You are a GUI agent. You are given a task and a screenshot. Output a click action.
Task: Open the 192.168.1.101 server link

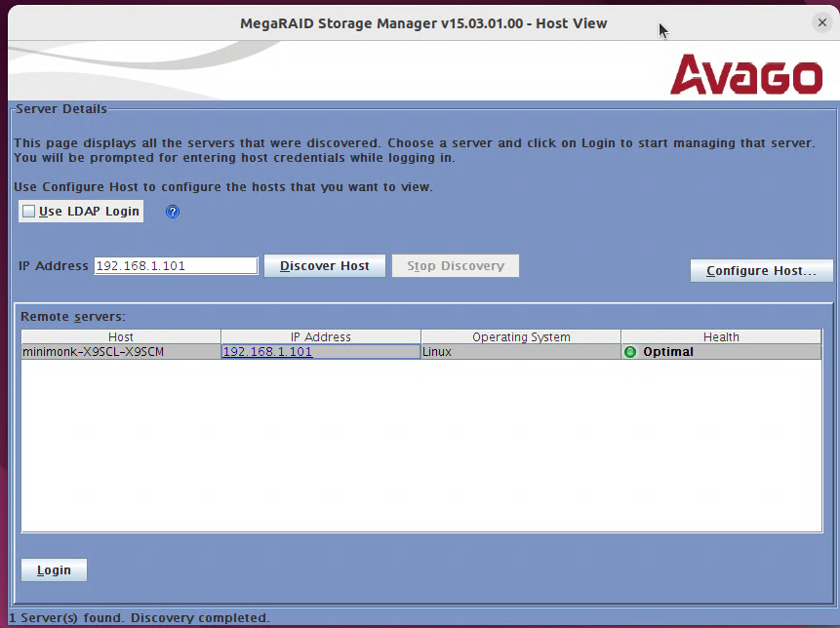[268, 352]
